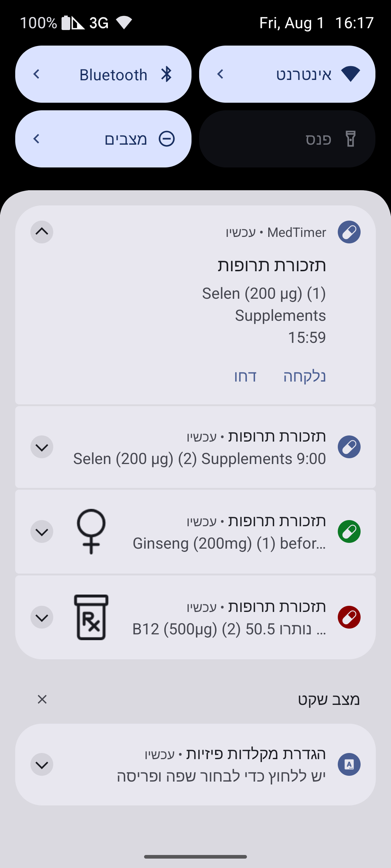Screen dimensions: 391x868
Task: Expand the Selen 9:00 reminder notification
Action: (42, 447)
